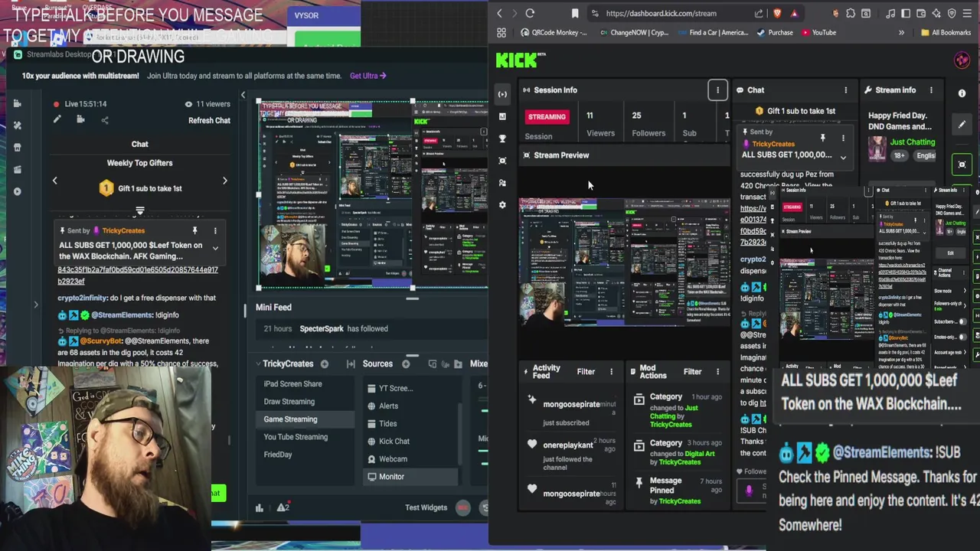Click the Just Chatting category link

[x=913, y=142]
